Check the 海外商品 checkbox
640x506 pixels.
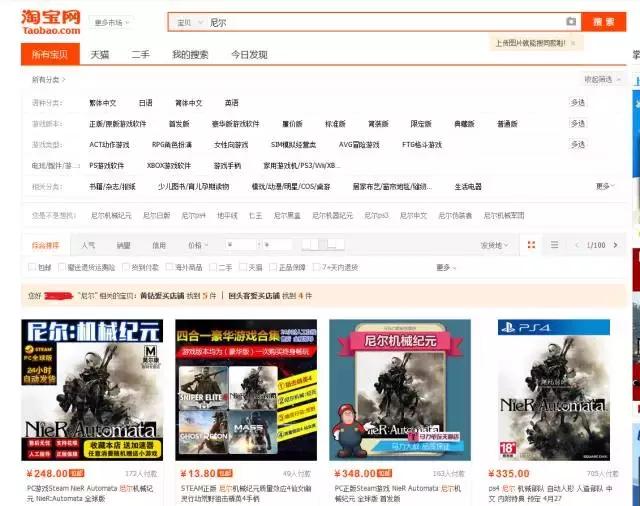169,267
